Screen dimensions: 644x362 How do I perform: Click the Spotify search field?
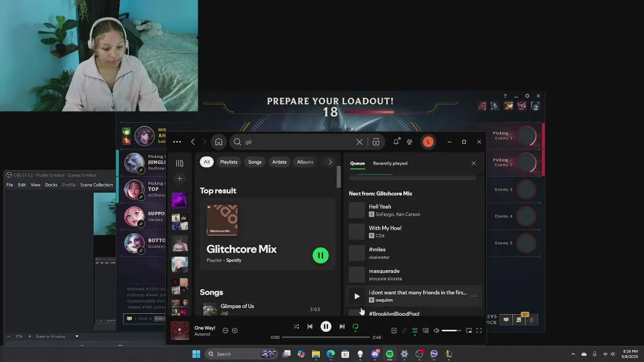(x=297, y=142)
